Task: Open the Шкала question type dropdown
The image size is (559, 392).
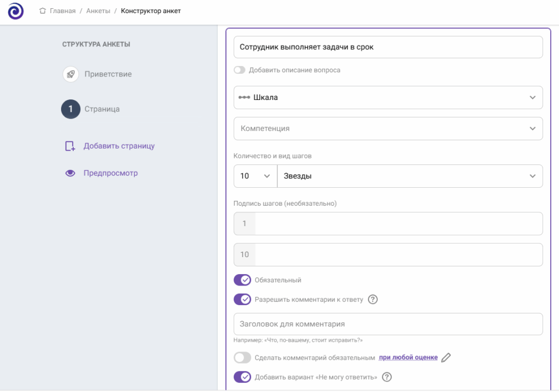Action: (388, 97)
